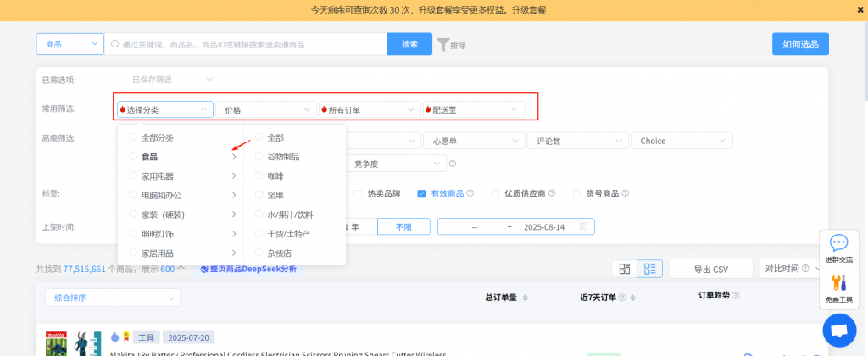Toggle the 有效商品 checkbox
This screenshot has height=356, width=868.
click(421, 193)
